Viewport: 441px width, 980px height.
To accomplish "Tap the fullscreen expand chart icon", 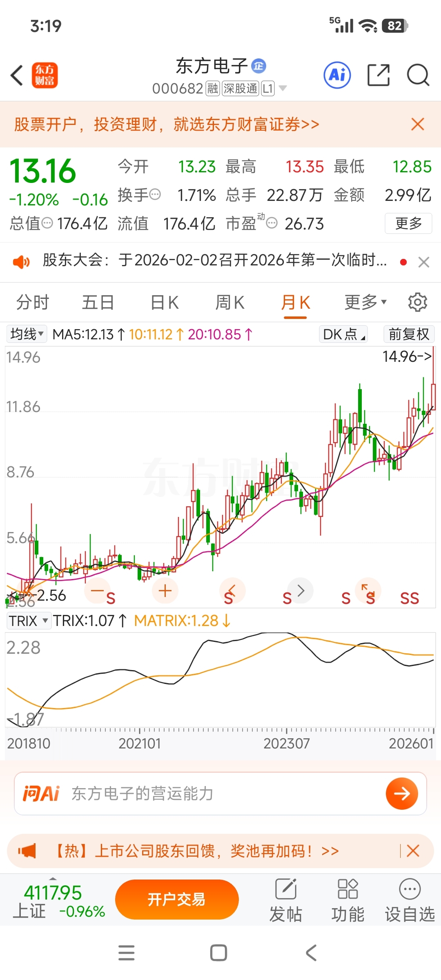I will (x=368, y=590).
